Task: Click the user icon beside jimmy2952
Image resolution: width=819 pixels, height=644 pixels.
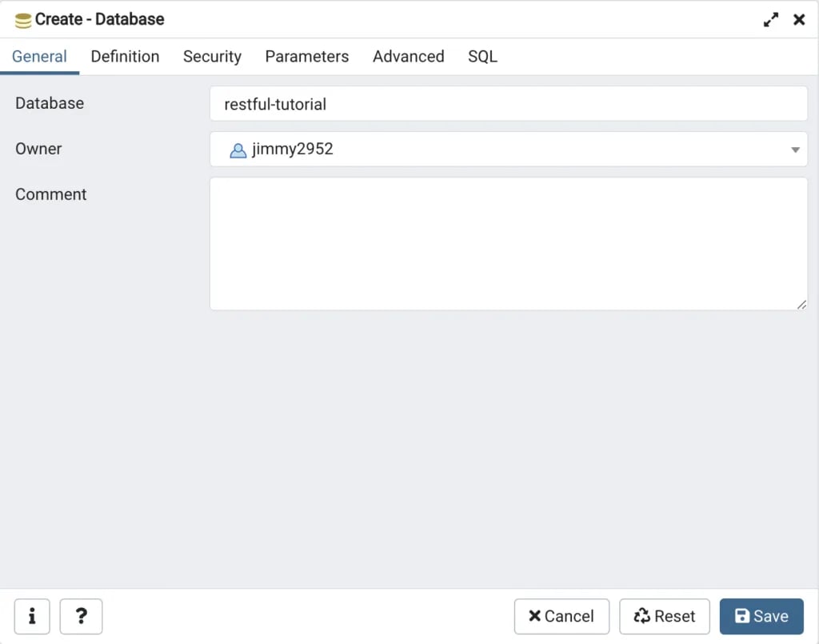Action: (x=238, y=150)
